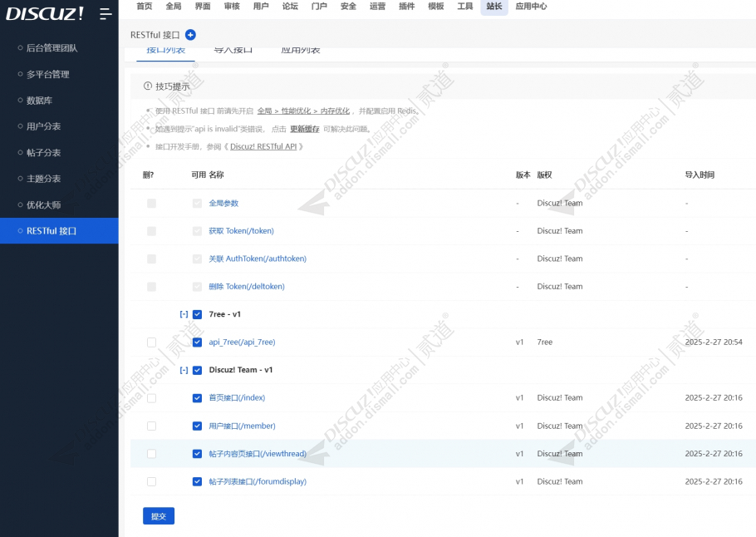Open the 工具 top menu
756x537 pixels.
[464, 7]
